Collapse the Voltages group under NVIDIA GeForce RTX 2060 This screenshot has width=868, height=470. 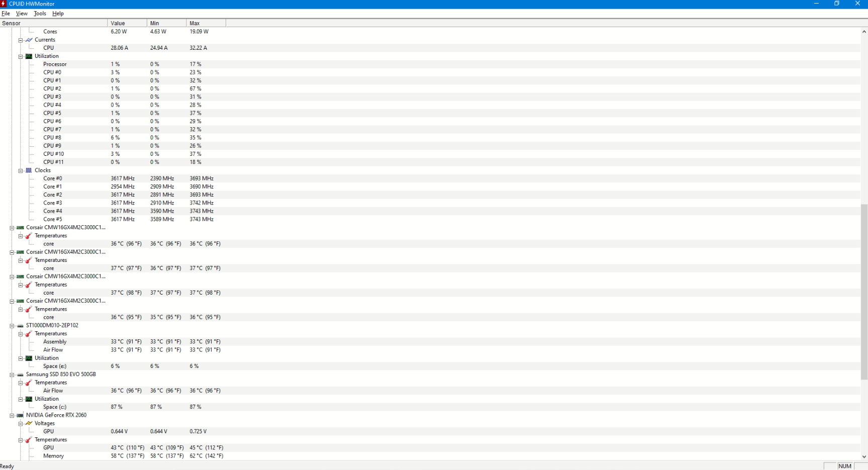[x=21, y=423]
